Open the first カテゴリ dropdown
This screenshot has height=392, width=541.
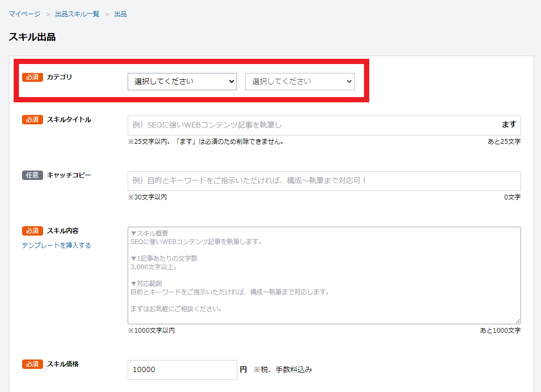pos(182,81)
